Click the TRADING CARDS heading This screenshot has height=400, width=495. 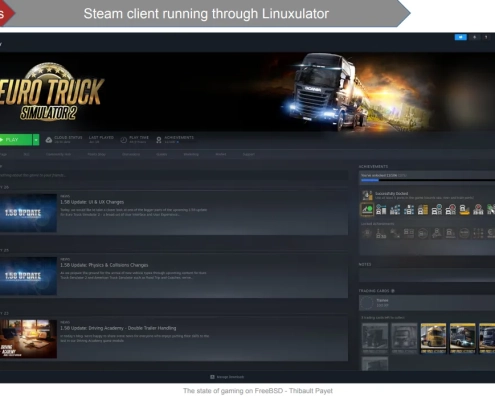pyautogui.click(x=374, y=291)
